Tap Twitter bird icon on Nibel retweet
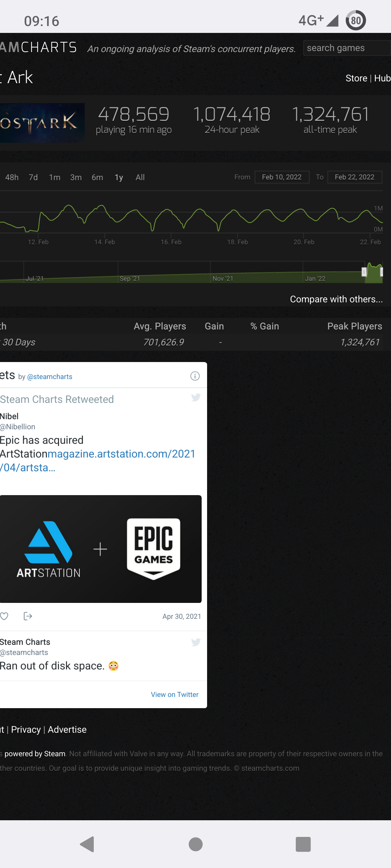This screenshot has height=868, width=391. point(196,397)
